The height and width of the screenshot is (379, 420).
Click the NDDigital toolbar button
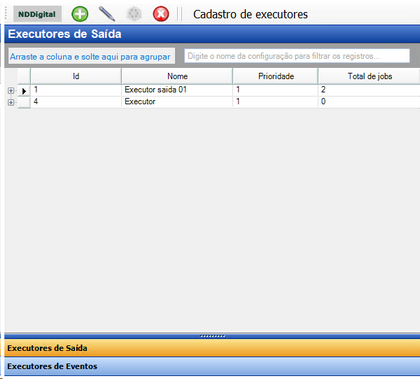pos(37,14)
